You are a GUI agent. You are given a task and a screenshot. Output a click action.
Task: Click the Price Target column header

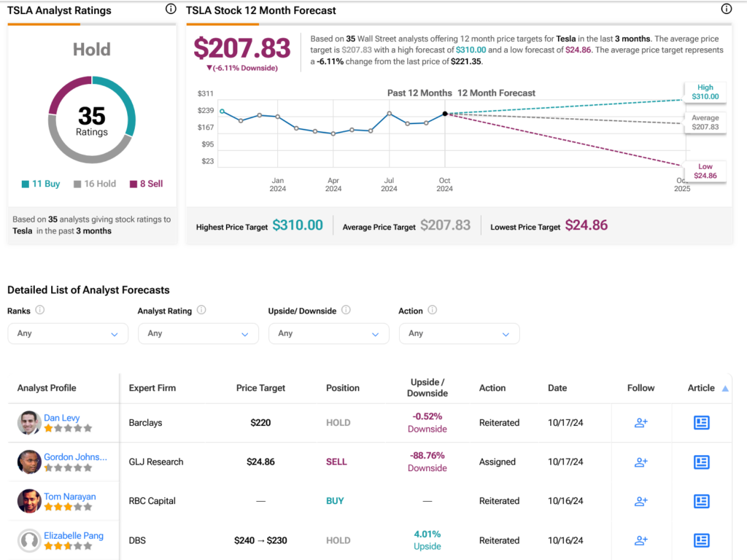click(x=260, y=388)
